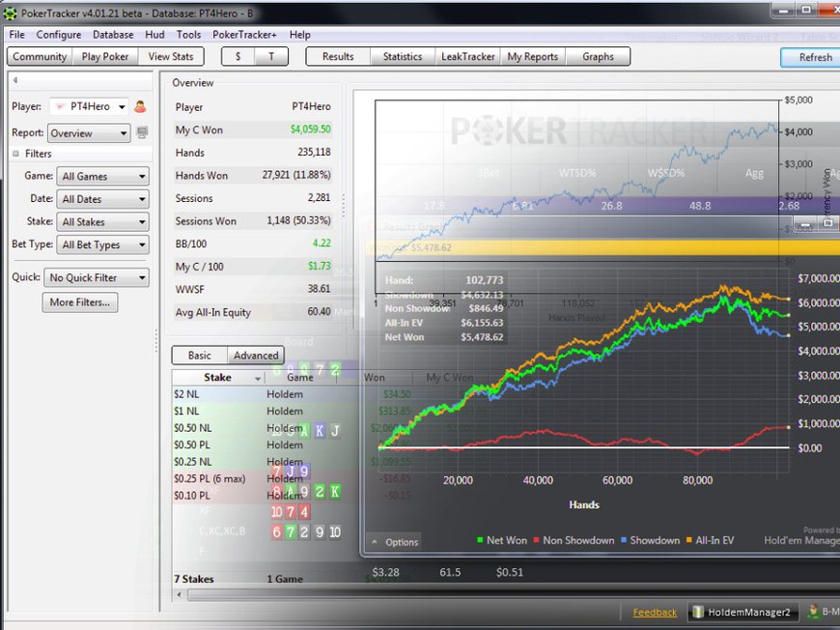Open the Help menu
Image resolution: width=840 pixels, height=630 pixels.
[300, 35]
